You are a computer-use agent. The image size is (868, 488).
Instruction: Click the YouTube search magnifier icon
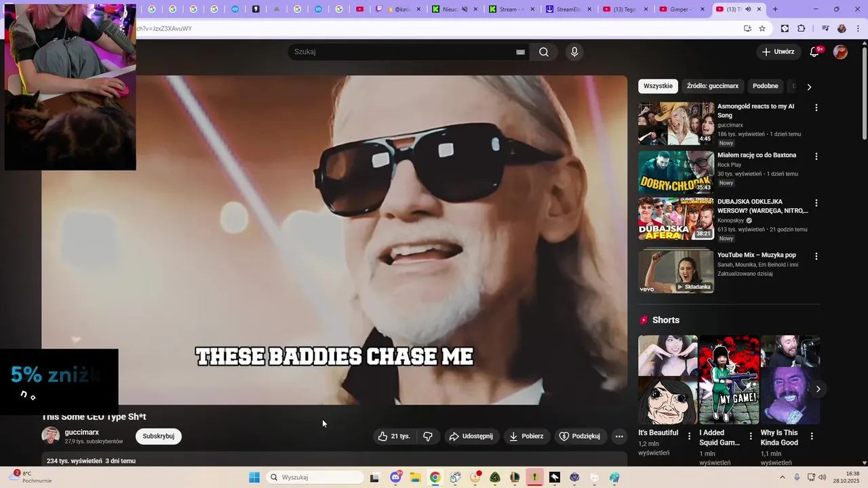pos(544,52)
